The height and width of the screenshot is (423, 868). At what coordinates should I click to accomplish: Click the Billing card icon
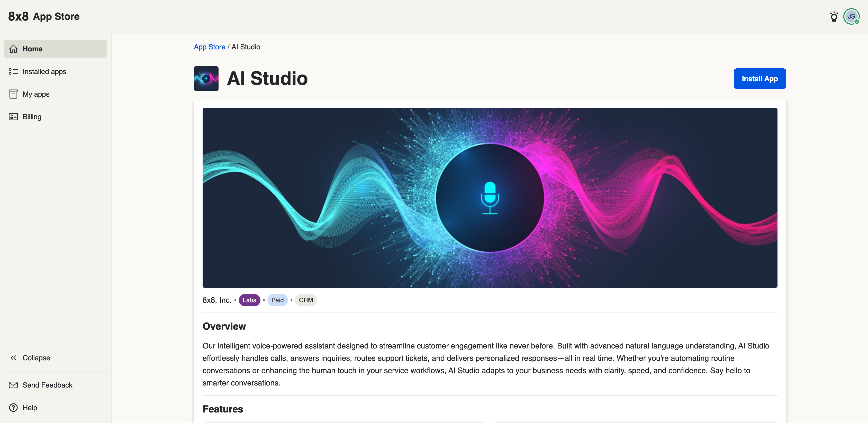click(x=13, y=116)
